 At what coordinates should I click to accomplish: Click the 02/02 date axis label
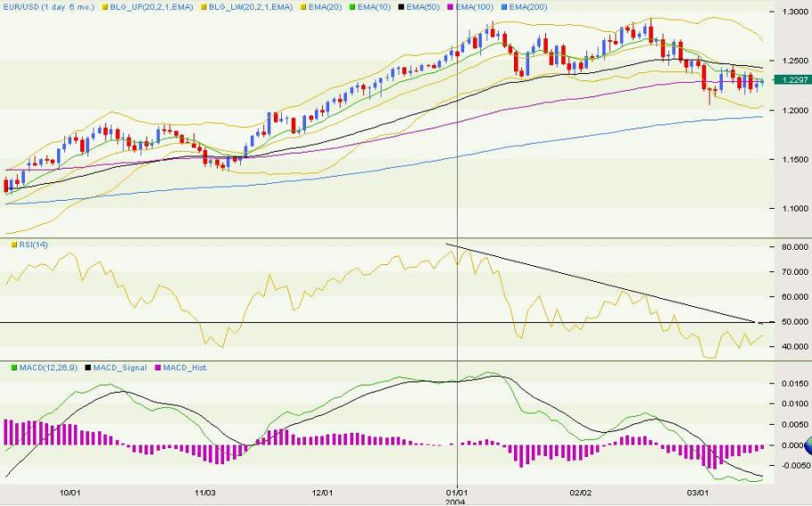(581, 493)
